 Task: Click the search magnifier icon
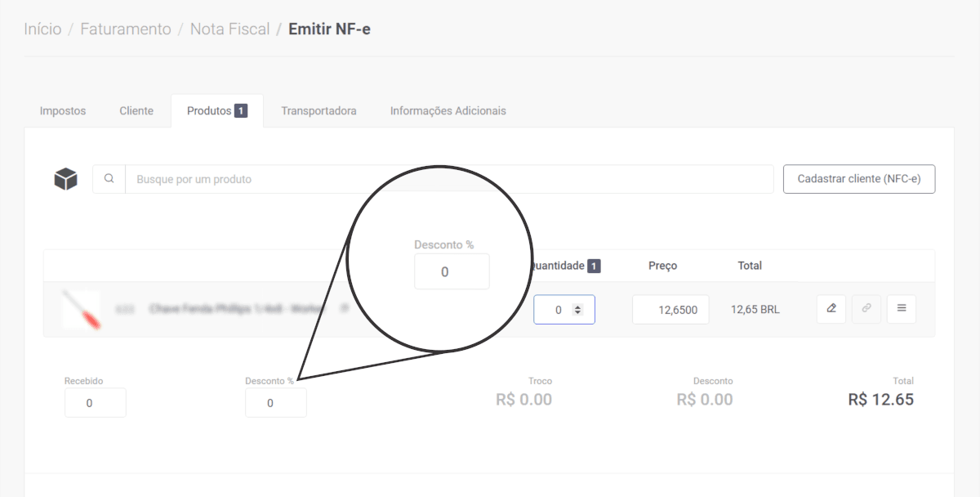109,179
